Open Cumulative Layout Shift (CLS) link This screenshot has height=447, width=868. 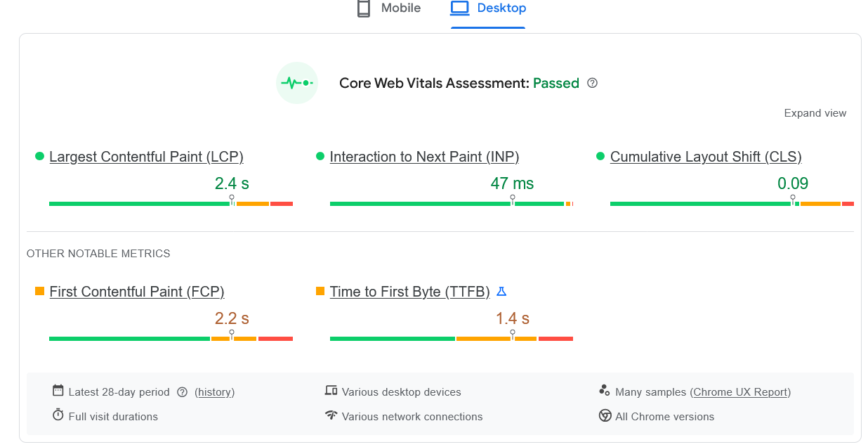click(706, 157)
